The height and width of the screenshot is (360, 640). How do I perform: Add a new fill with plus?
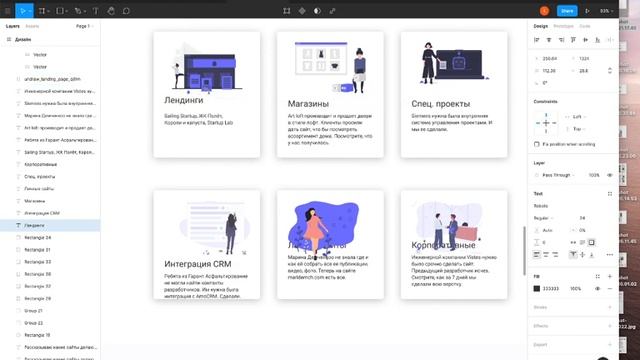click(x=610, y=276)
